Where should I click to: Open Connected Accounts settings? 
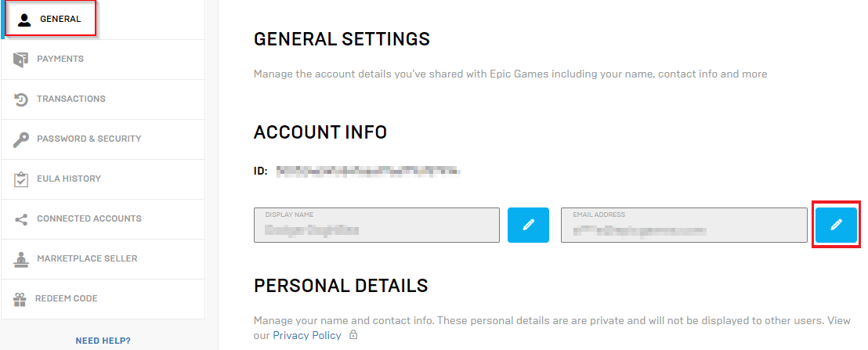pos(89,218)
